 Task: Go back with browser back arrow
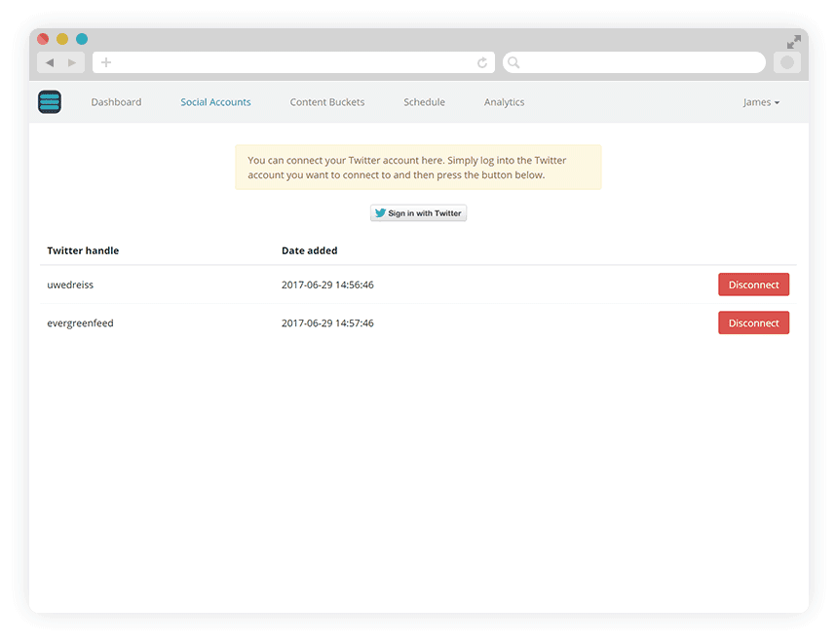pyautogui.click(x=50, y=62)
